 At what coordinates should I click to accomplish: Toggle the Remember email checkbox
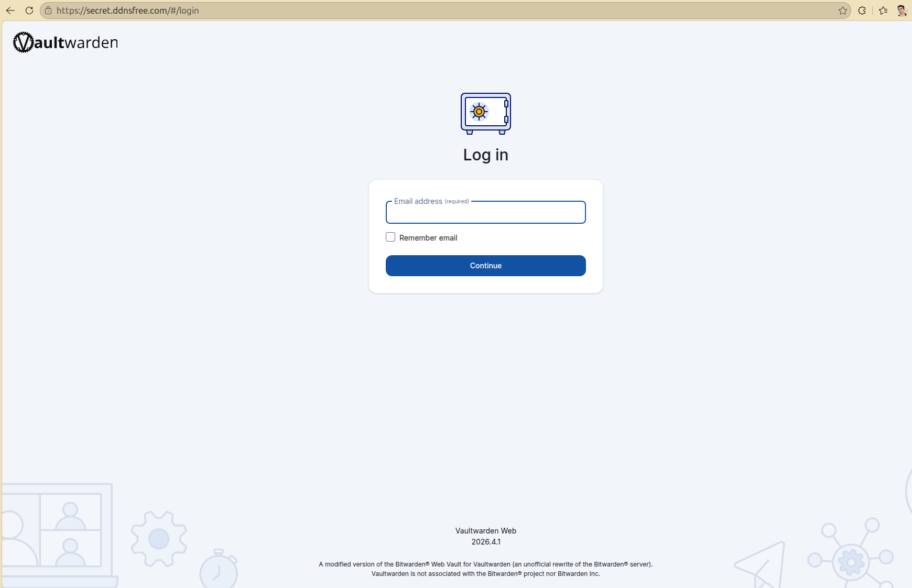click(390, 237)
